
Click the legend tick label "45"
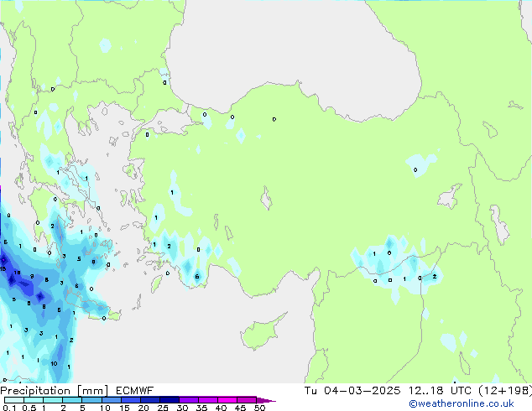[x=240, y=408]
